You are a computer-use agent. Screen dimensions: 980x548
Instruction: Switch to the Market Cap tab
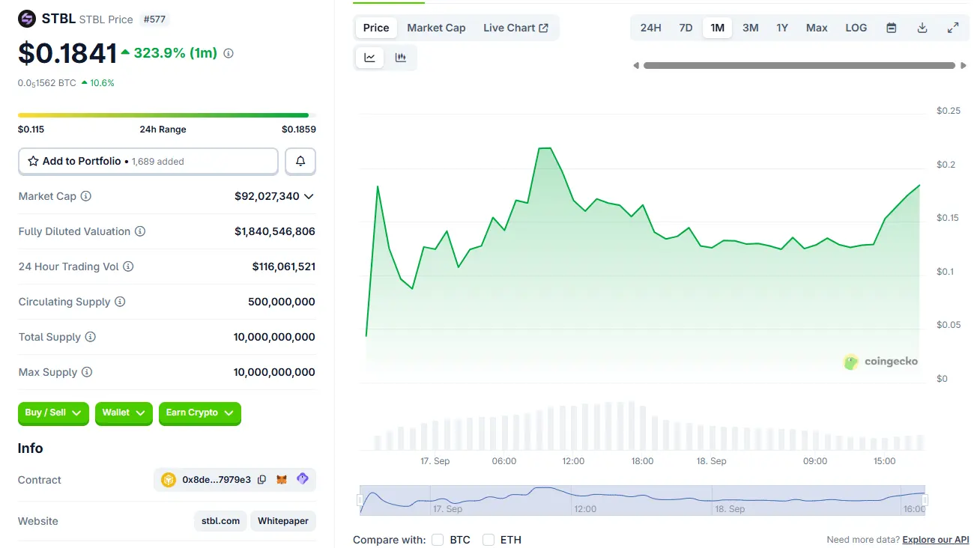point(436,28)
